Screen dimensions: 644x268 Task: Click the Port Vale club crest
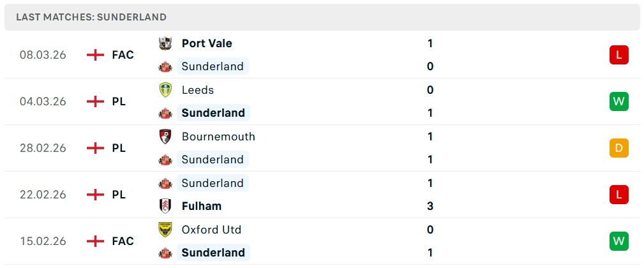click(165, 43)
